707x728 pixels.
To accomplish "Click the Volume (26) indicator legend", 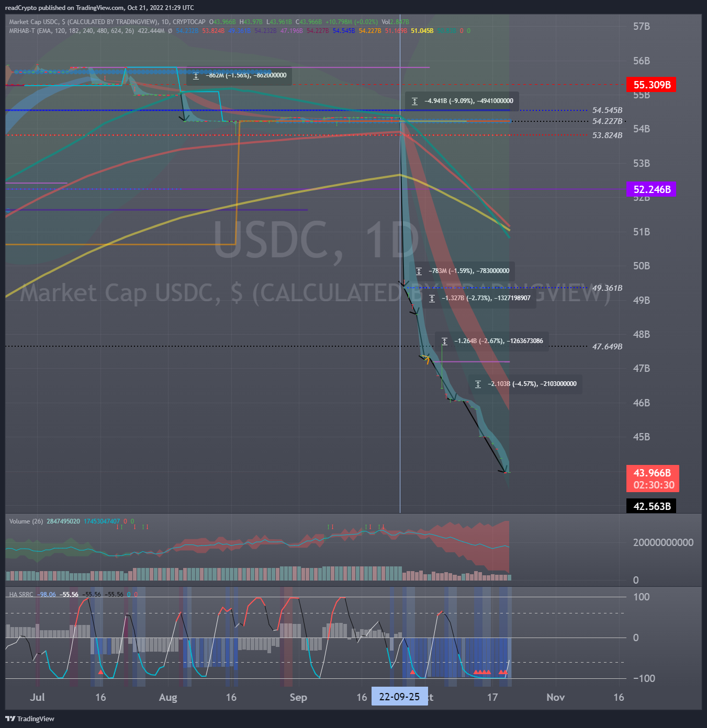I will [x=26, y=521].
